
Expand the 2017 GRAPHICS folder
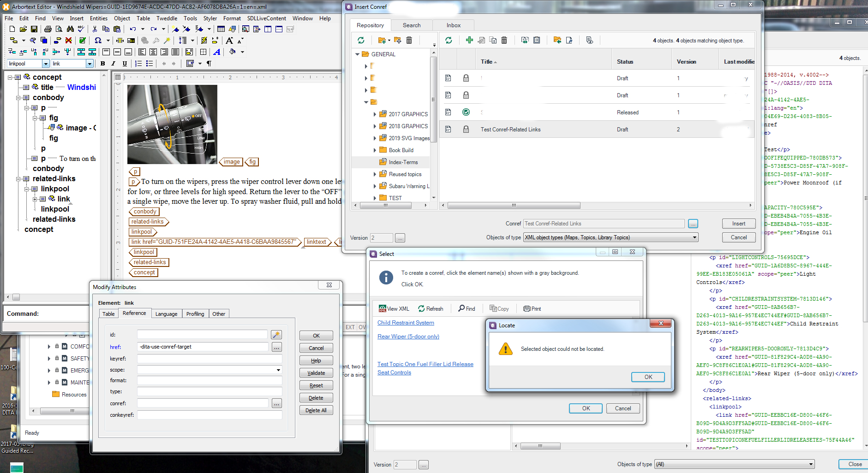(x=374, y=114)
